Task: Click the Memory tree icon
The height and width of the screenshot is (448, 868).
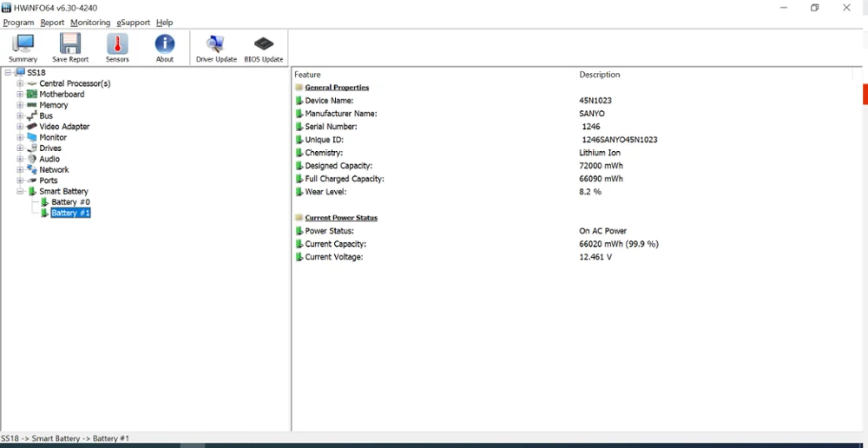Action: (31, 105)
